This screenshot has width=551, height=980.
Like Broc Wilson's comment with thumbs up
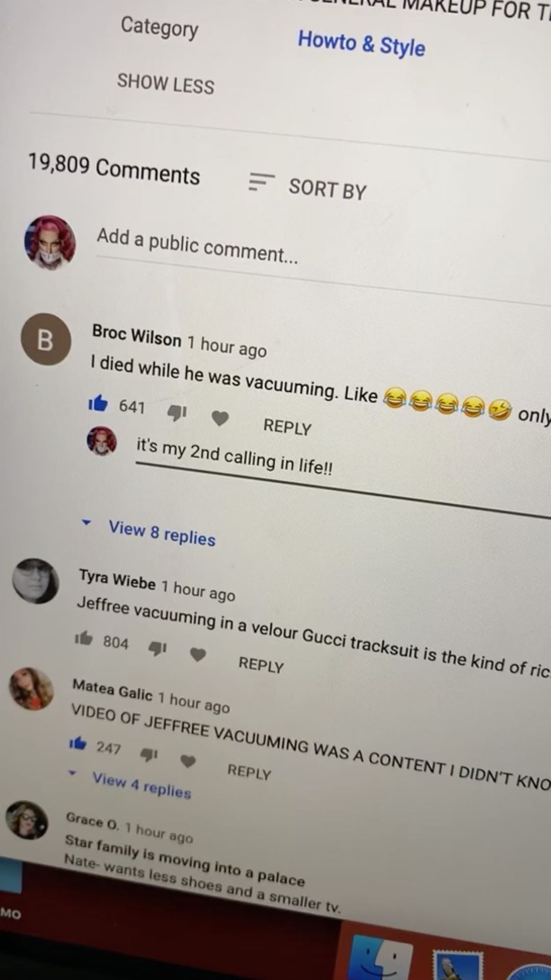pos(98,403)
